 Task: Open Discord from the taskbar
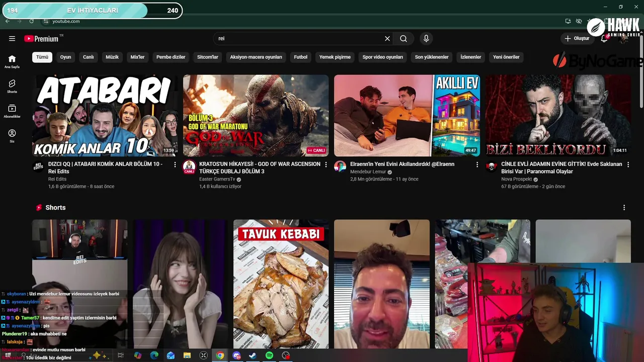236,355
